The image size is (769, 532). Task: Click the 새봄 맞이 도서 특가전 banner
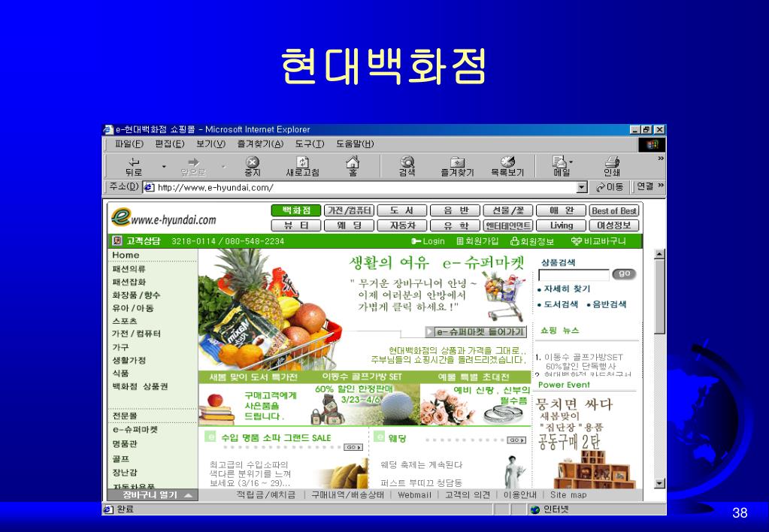[x=254, y=399]
